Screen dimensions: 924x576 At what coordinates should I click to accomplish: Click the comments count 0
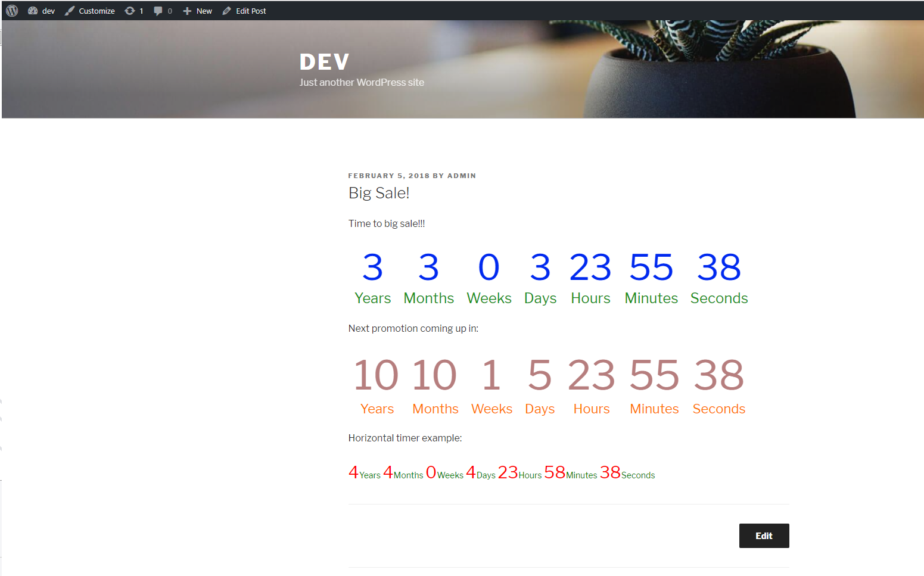click(x=170, y=11)
